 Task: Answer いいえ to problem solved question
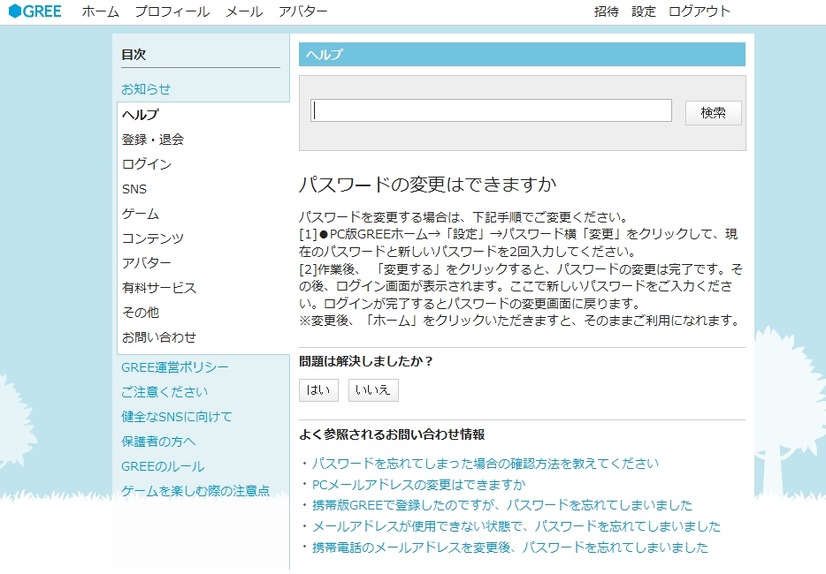coord(373,390)
